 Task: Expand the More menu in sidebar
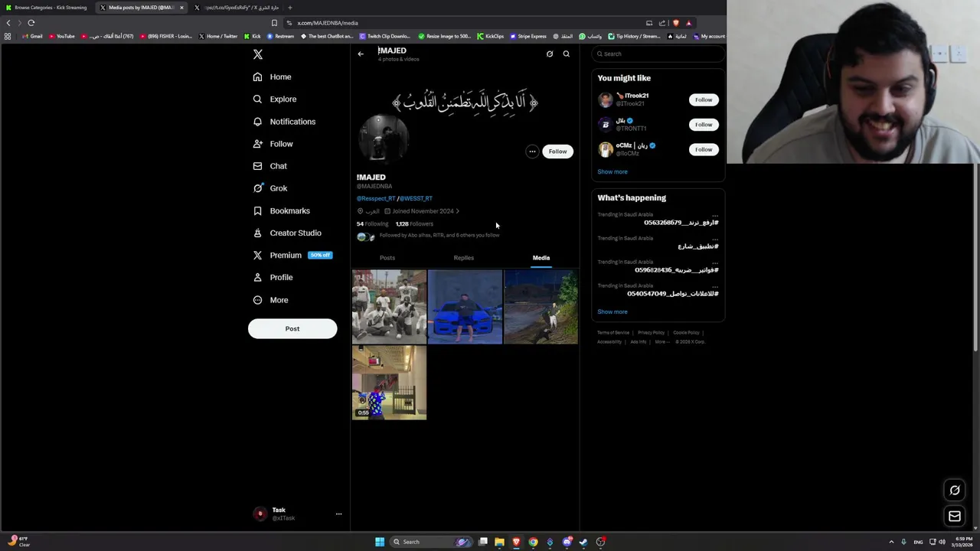tap(270, 300)
